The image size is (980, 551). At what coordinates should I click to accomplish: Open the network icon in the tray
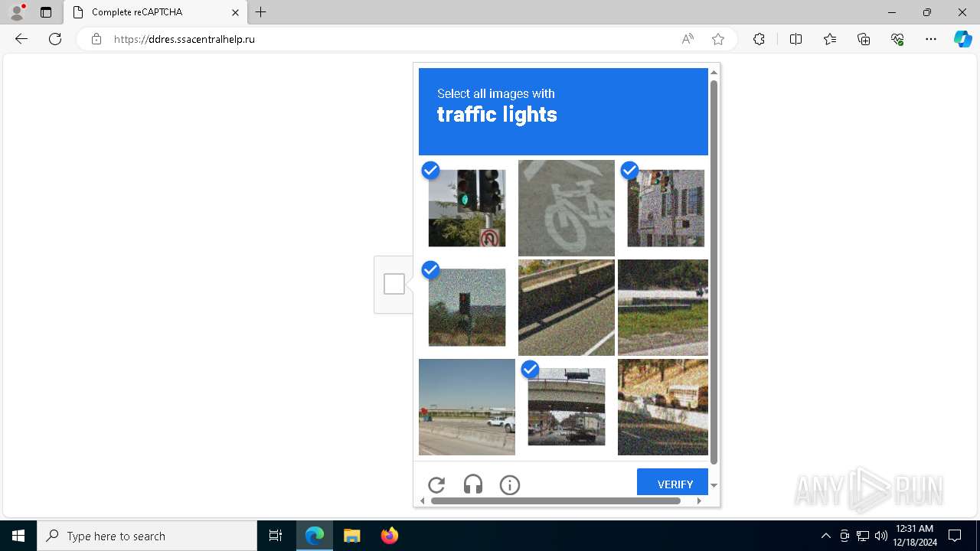point(863,536)
